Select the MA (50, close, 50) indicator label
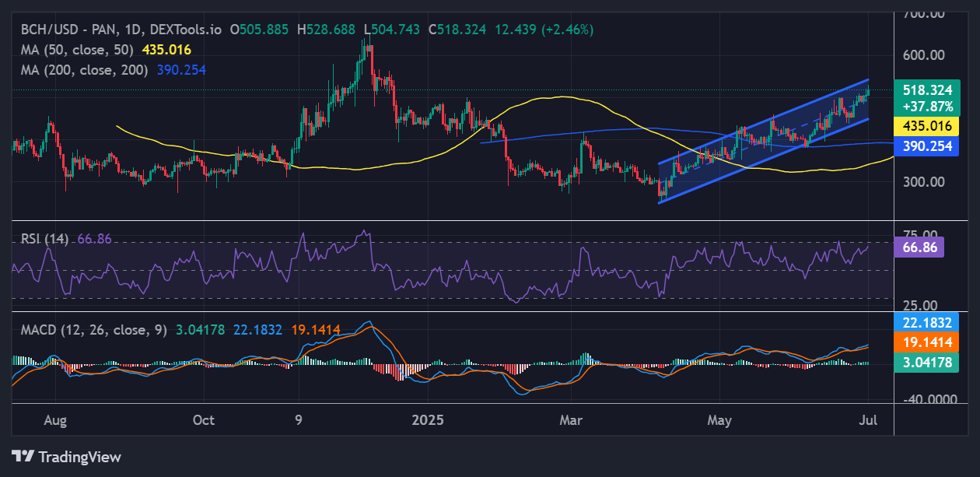Viewport: 980px width, 477px height. tap(77, 49)
